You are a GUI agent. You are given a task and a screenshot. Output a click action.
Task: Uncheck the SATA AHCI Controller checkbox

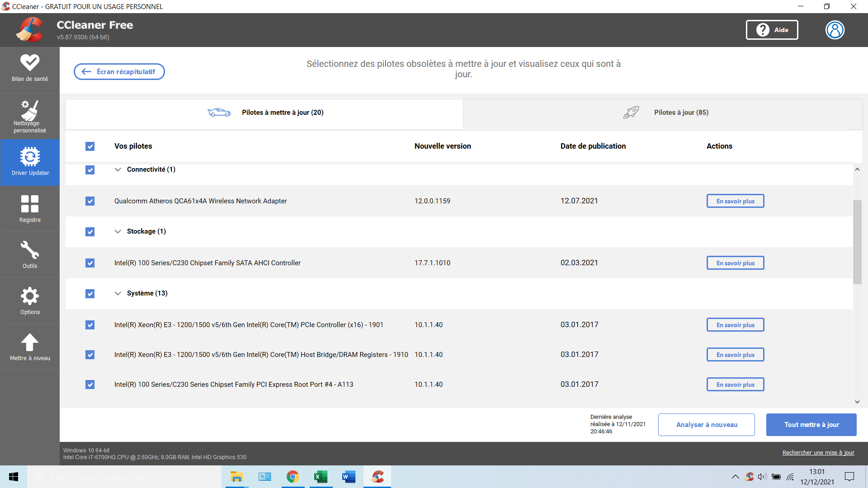90,263
